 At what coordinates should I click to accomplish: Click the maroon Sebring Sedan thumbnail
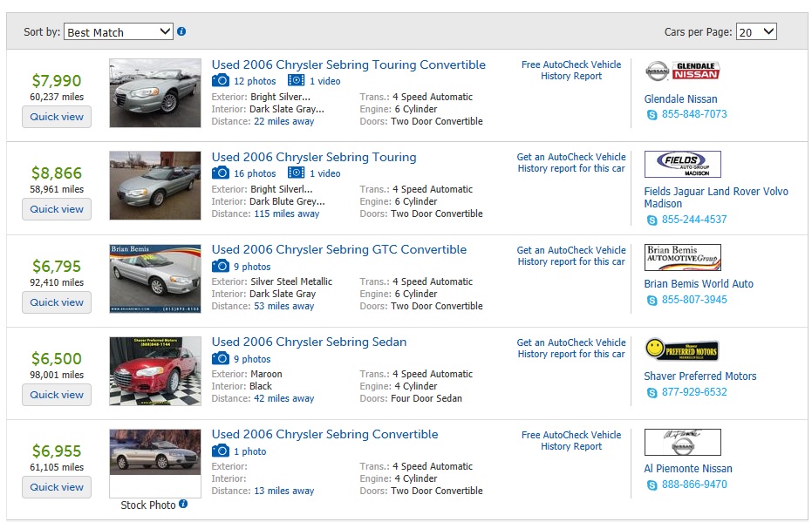pyautogui.click(x=155, y=371)
